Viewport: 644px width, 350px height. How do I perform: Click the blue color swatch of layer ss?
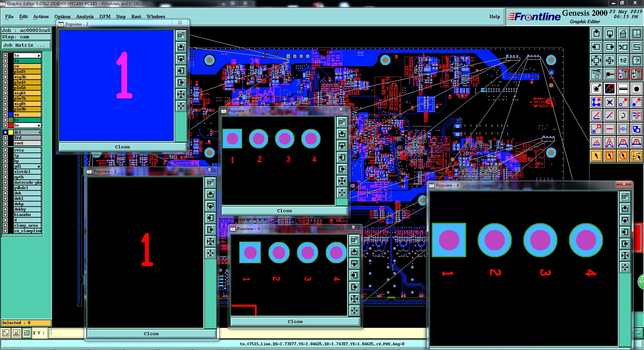tap(11, 115)
